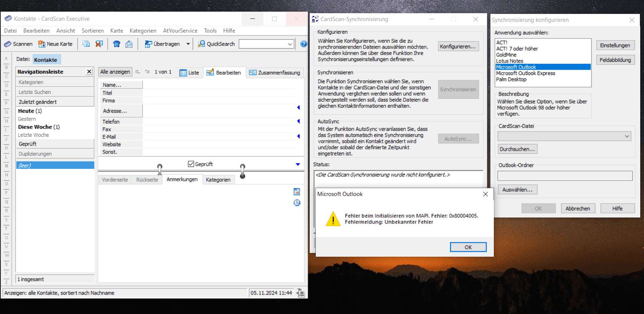Select Duplizierungen in navigation bar

click(55, 154)
